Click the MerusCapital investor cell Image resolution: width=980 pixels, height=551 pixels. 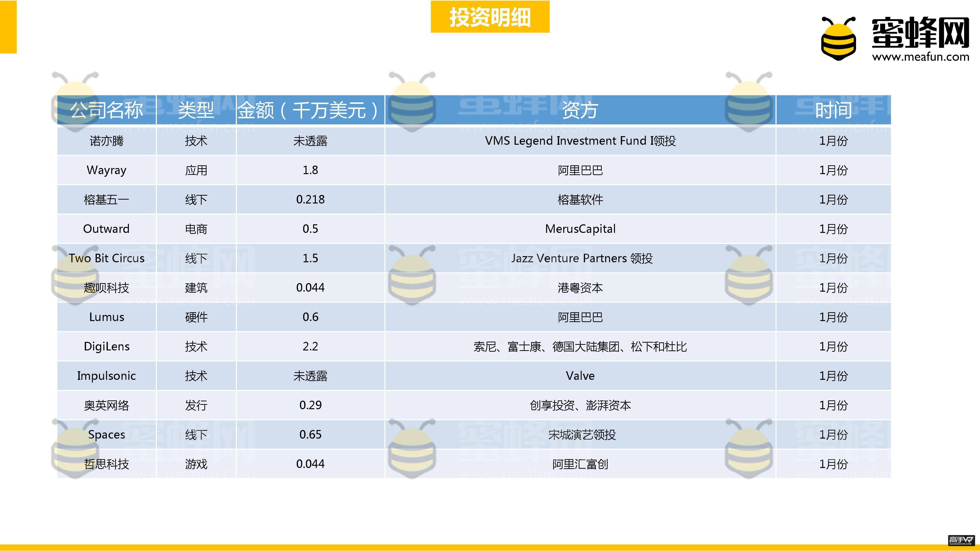click(x=580, y=229)
